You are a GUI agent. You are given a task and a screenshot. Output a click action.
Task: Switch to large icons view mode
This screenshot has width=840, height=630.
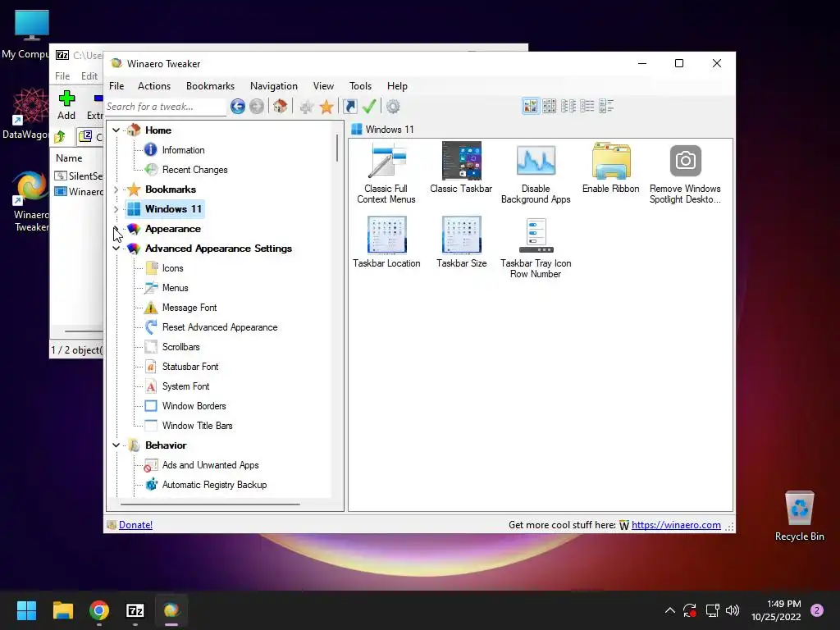tap(530, 106)
